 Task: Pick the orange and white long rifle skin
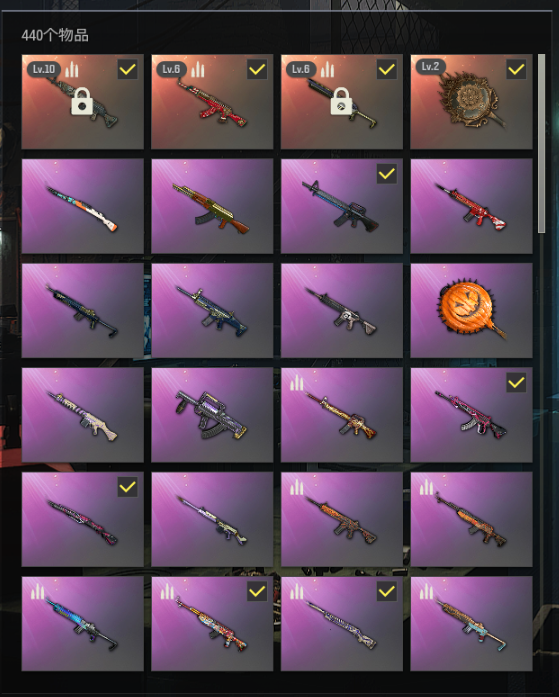click(83, 206)
